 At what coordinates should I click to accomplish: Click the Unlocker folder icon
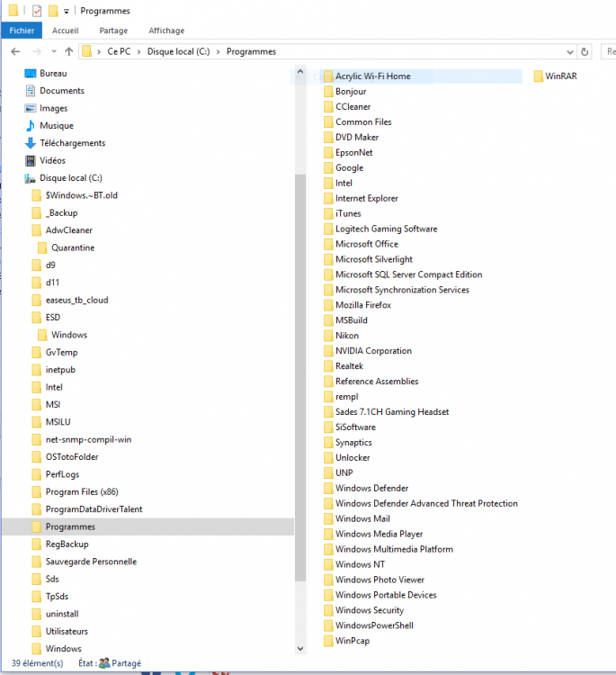(x=328, y=457)
